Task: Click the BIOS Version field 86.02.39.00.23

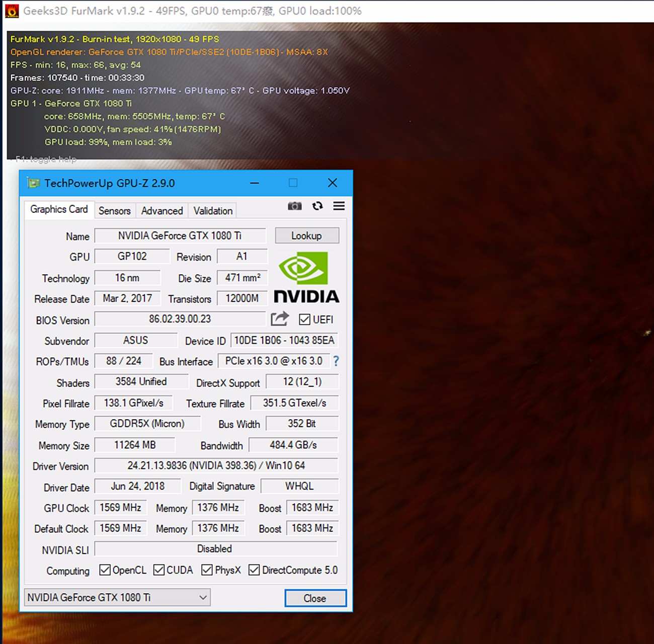Action: coord(180,319)
